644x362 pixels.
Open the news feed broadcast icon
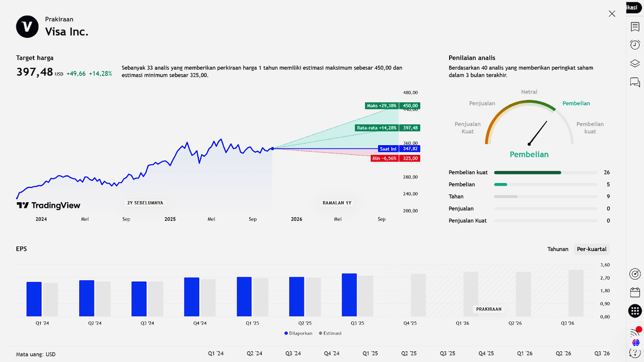(x=635, y=332)
